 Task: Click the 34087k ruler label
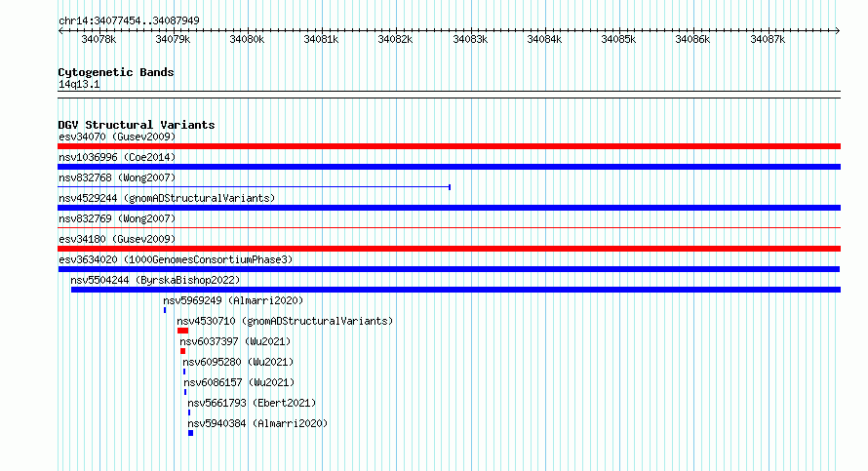[768, 39]
